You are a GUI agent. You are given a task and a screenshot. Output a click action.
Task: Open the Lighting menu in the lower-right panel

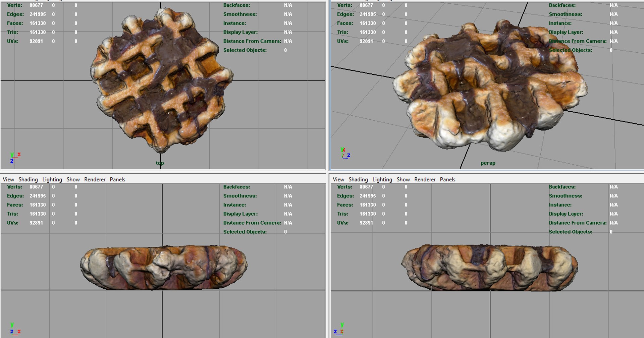tap(382, 179)
